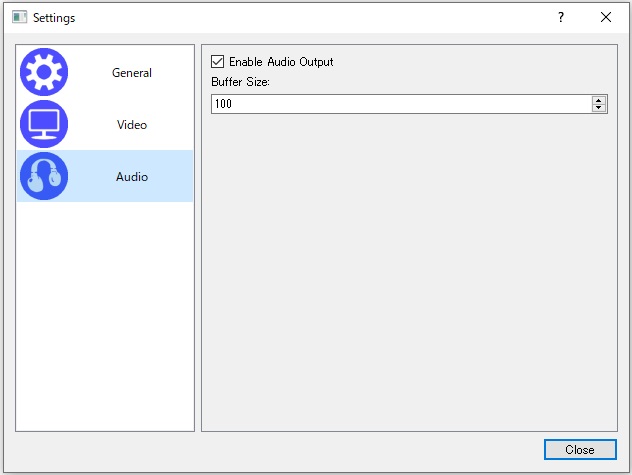This screenshot has height=475, width=632.
Task: Click the Enable Audio Output label text
Action: [281, 62]
